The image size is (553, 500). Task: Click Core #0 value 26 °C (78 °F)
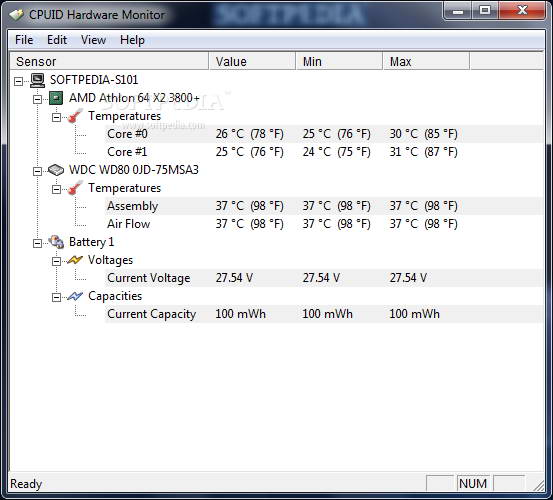(250, 134)
